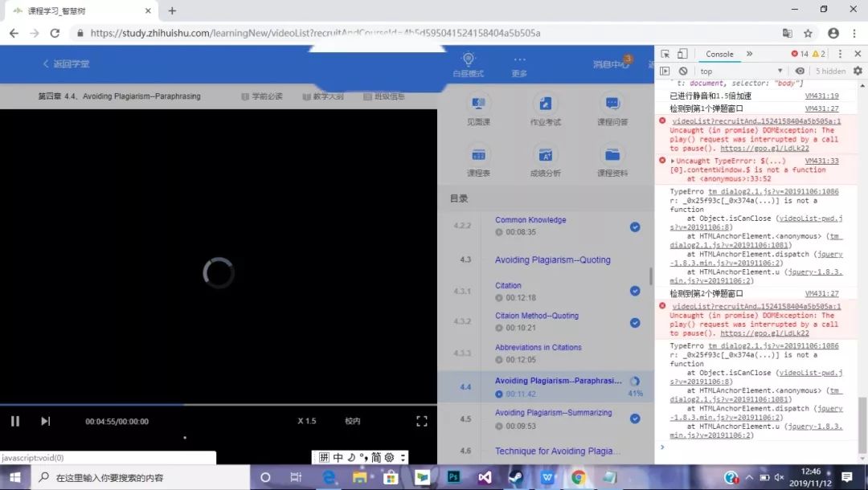
Task: Open the 课程问答 course Q&A icon
Action: pyautogui.click(x=614, y=106)
